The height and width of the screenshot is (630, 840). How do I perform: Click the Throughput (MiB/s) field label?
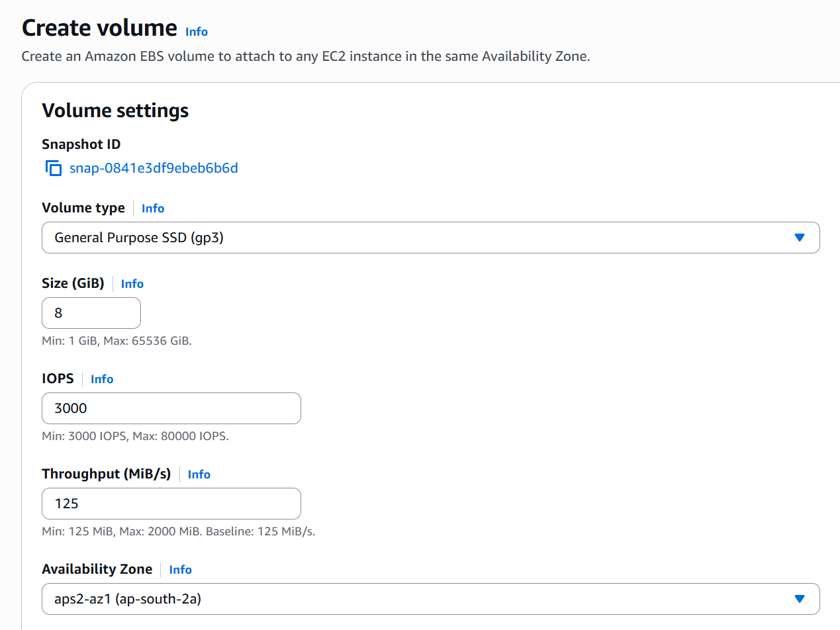[x=106, y=474]
